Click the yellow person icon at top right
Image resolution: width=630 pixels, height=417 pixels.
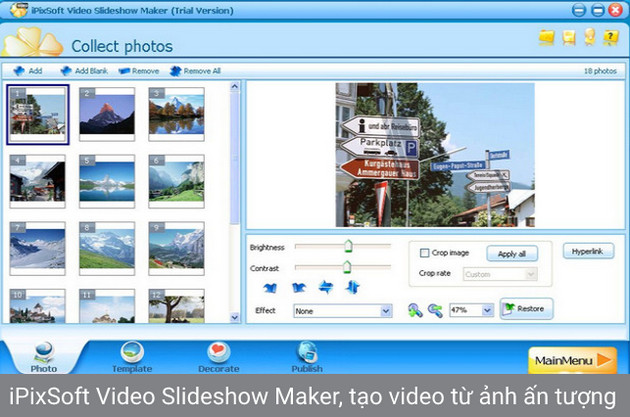click(589, 37)
